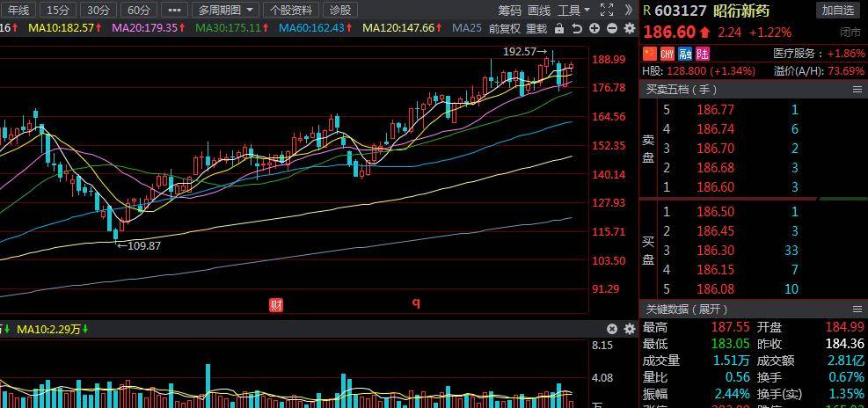The height and width of the screenshot is (408, 868).
Task: Click the undo arrow icon above chart
Action: coord(576,28)
